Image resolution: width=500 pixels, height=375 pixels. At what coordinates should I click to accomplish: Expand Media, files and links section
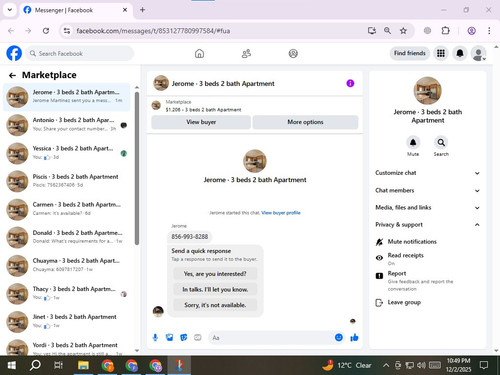click(x=427, y=207)
